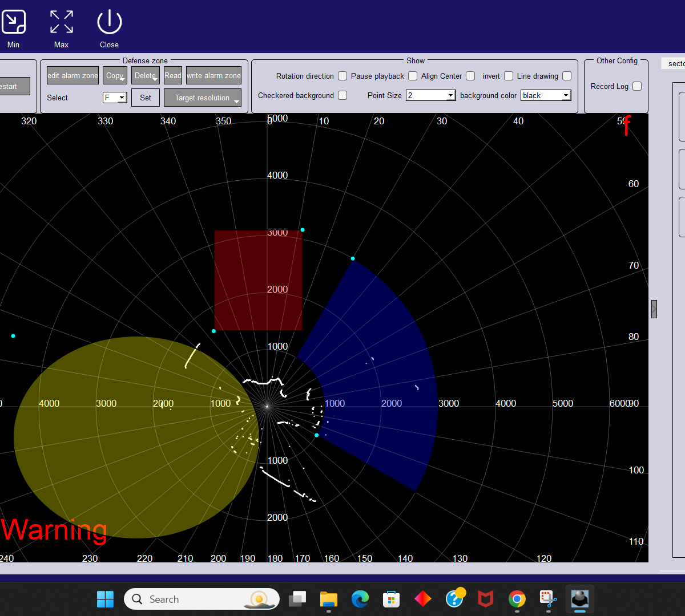Select the blue sector alarm zone
This screenshot has width=685, height=616.
pos(382,376)
